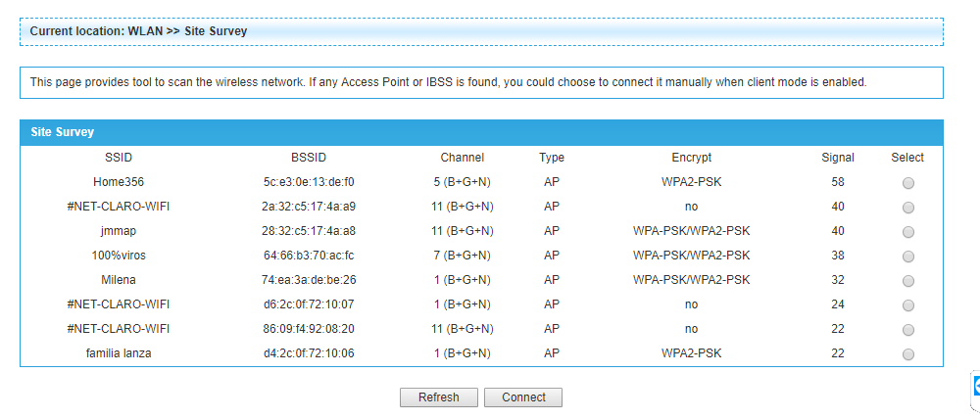Select #NET-CLARO-WIFI with BSSID 86:09:f4:92:08:20

click(x=907, y=330)
